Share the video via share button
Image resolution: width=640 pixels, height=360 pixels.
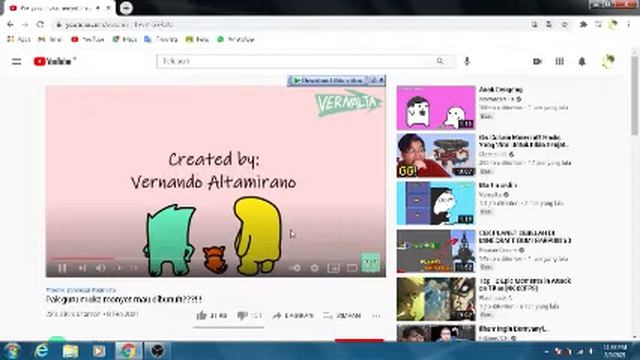coord(293,316)
